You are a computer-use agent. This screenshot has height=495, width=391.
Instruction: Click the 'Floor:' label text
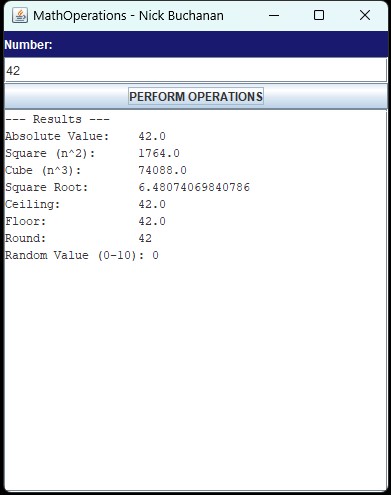click(x=26, y=221)
